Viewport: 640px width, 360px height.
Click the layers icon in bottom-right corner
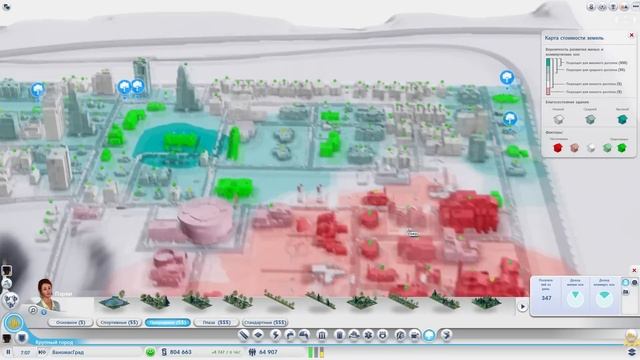pyautogui.click(x=631, y=352)
